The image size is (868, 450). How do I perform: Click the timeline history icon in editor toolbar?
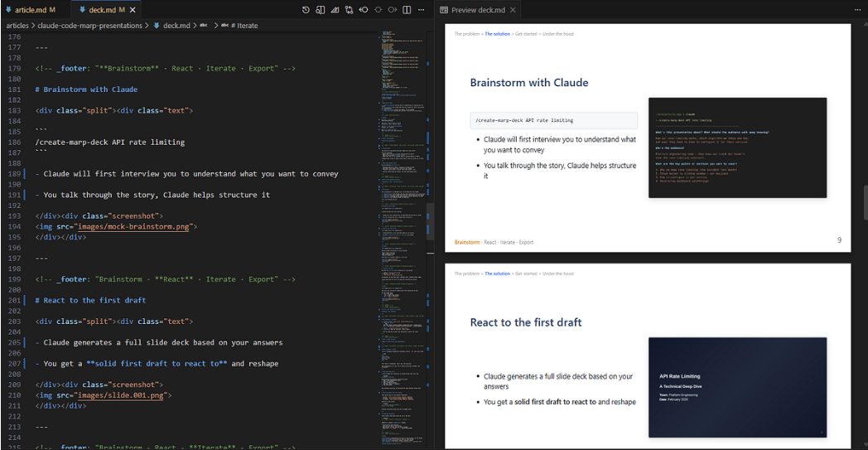[x=306, y=10]
